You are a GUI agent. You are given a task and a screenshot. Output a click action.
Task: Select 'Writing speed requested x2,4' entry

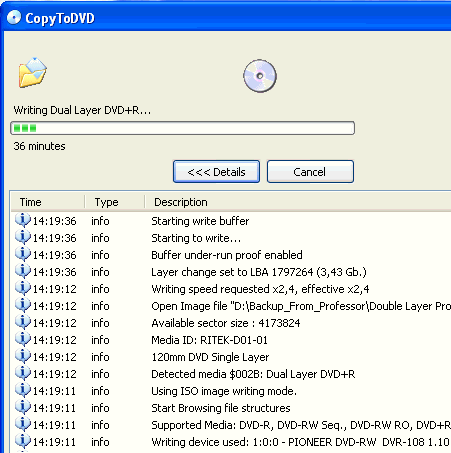pos(260,289)
